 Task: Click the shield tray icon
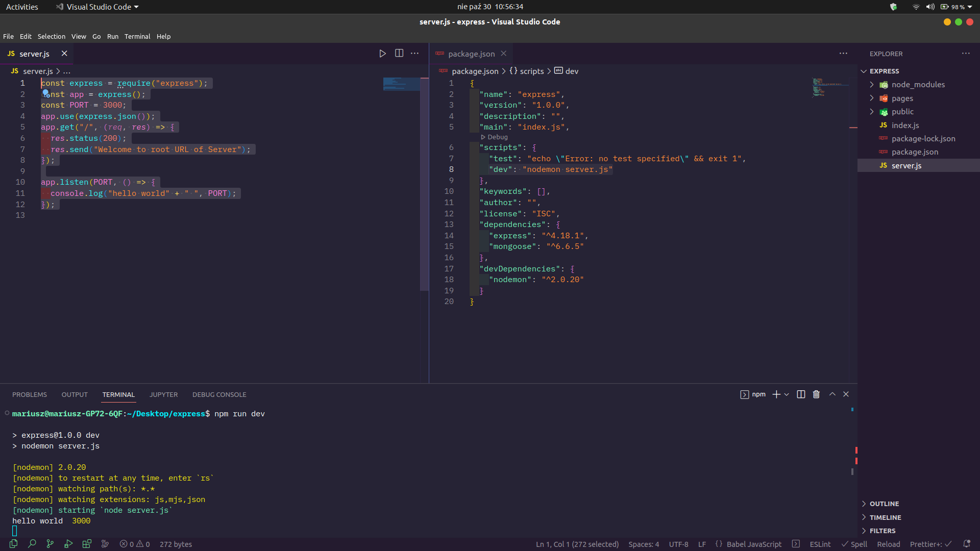click(893, 7)
